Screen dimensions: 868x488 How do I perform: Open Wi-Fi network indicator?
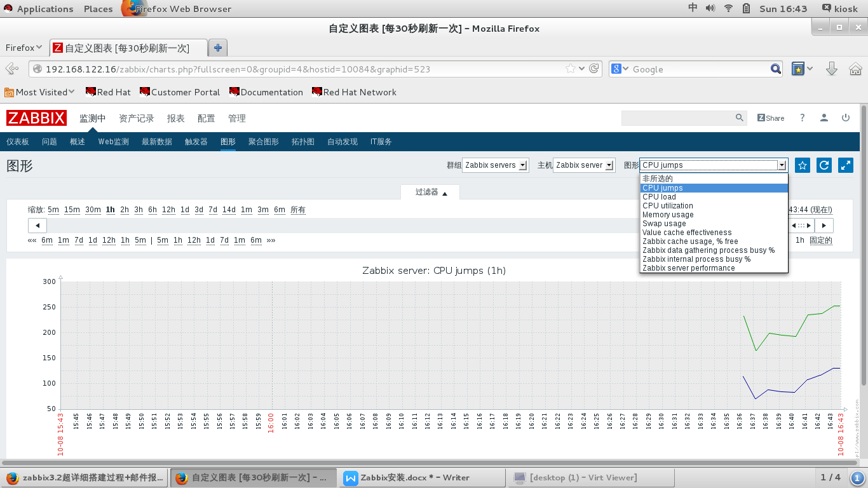(x=729, y=8)
